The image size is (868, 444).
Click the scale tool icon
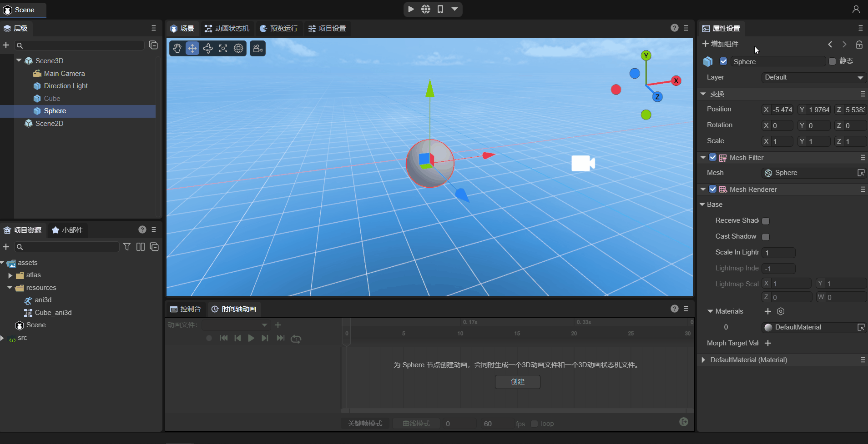pyautogui.click(x=223, y=49)
